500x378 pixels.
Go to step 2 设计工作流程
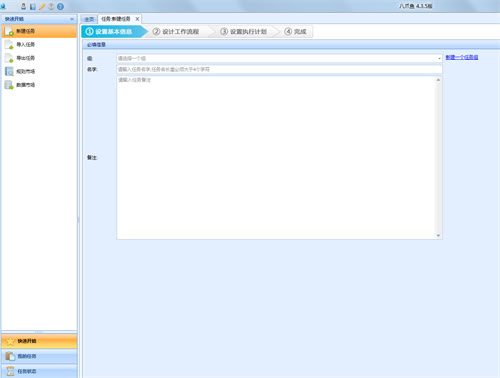pos(176,32)
